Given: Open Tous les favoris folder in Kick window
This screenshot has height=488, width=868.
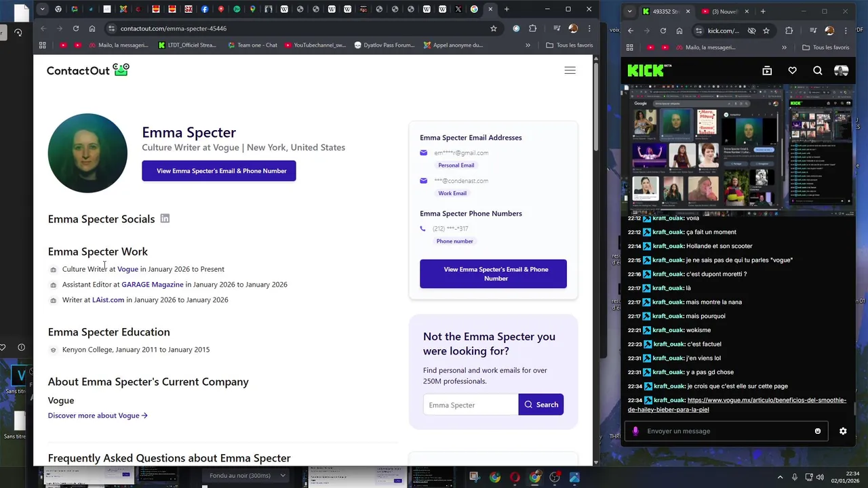Looking at the screenshot, I should click(825, 47).
